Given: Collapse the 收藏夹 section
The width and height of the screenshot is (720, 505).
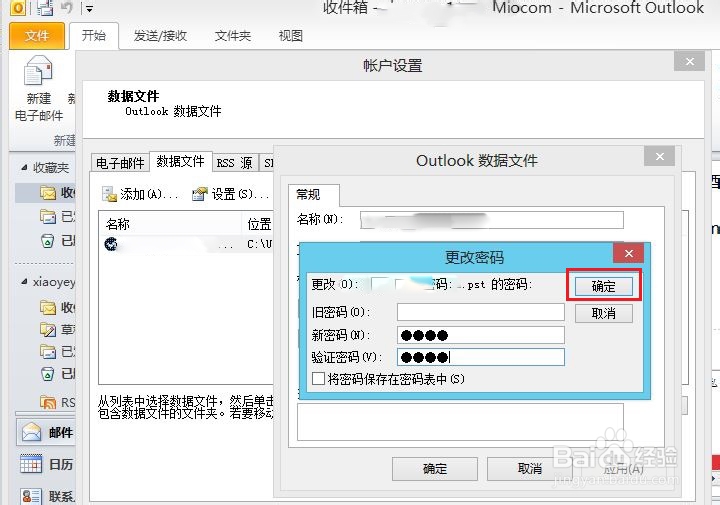Looking at the screenshot, I should (x=24, y=168).
